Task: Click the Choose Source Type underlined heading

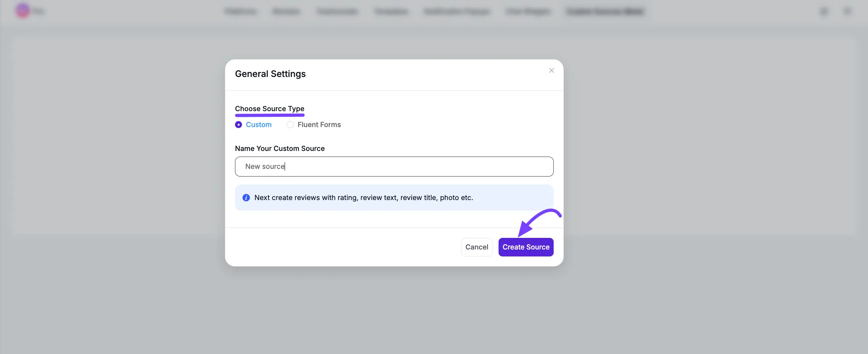Action: (x=270, y=108)
